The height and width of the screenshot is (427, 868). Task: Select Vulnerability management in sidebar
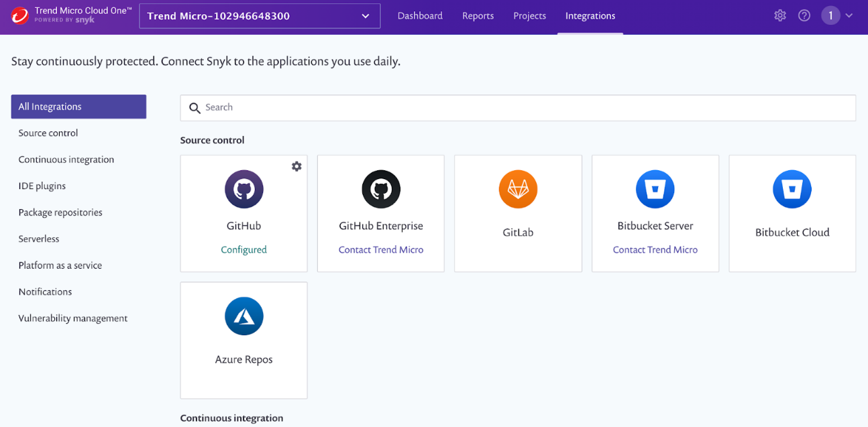click(73, 318)
